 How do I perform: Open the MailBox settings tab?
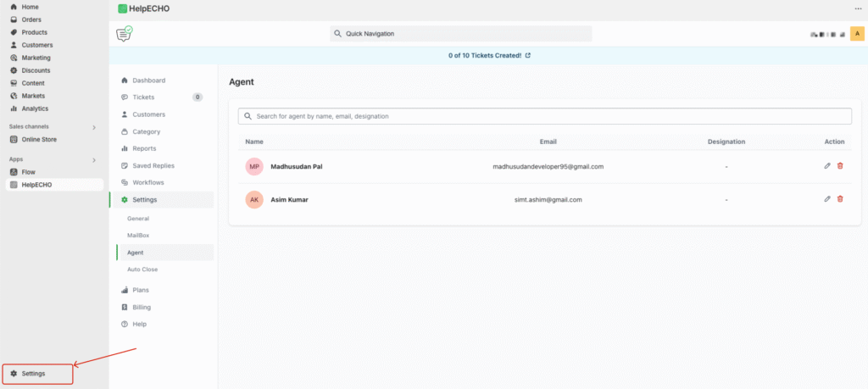[138, 235]
